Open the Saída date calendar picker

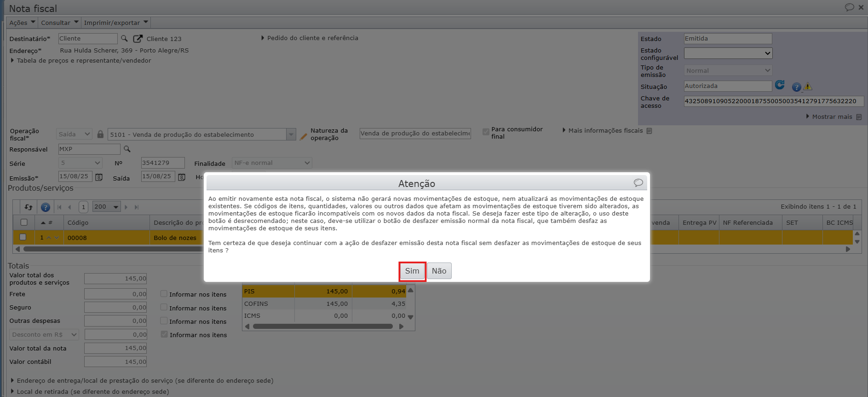point(182,177)
